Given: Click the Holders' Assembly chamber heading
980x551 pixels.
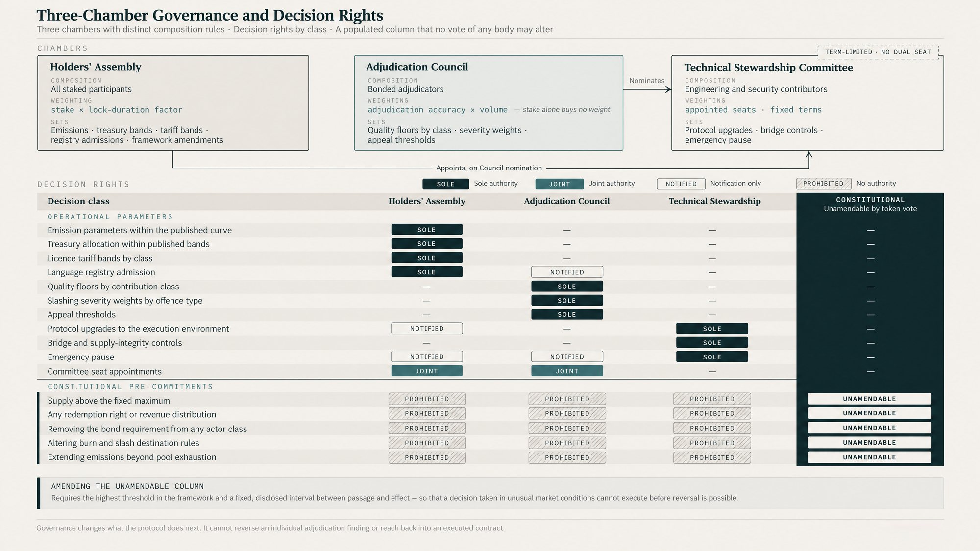Looking at the screenshot, I should [96, 67].
